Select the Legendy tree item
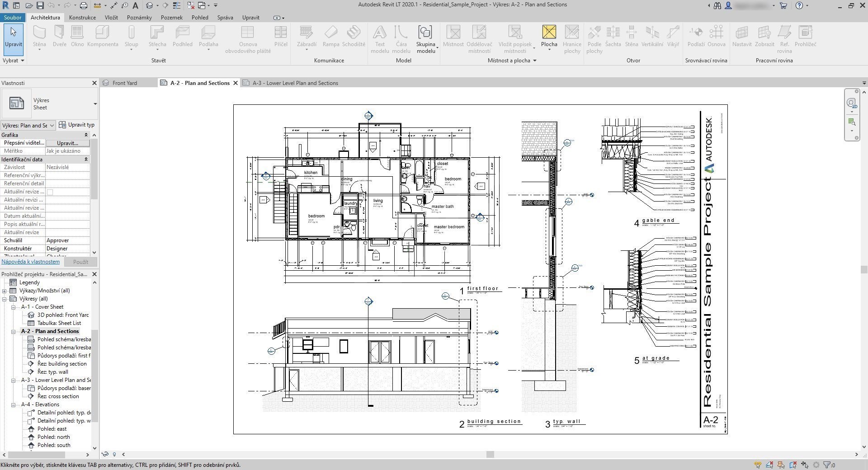The height and width of the screenshot is (470, 868). [29, 282]
